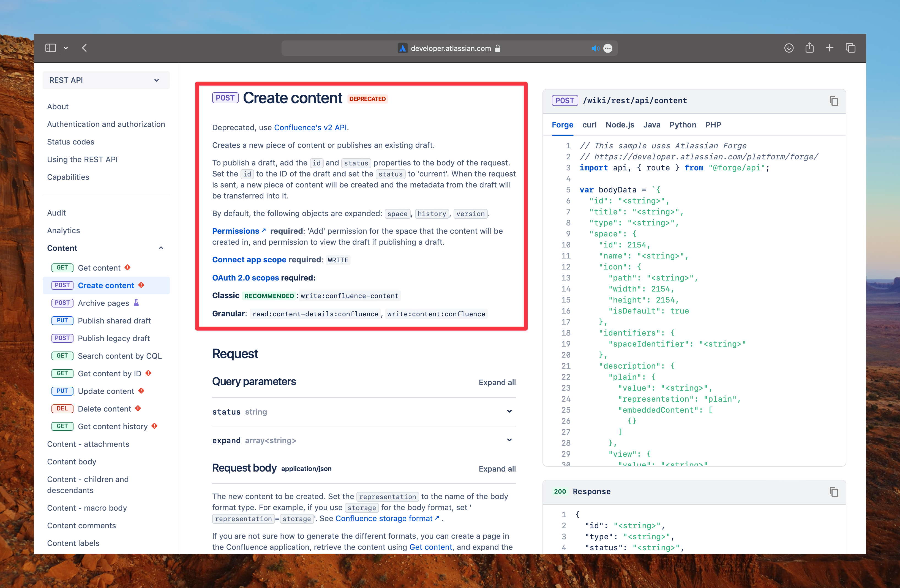Click the copy icon next to POST endpoint
This screenshot has width=900, height=588.
833,100
